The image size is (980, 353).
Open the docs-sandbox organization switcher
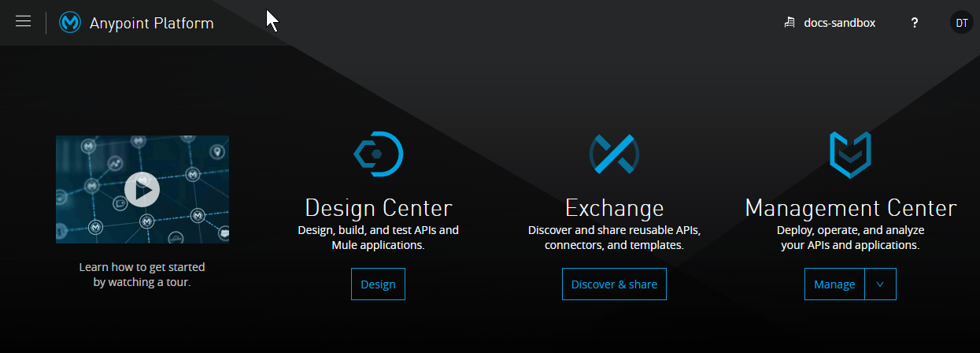point(830,23)
